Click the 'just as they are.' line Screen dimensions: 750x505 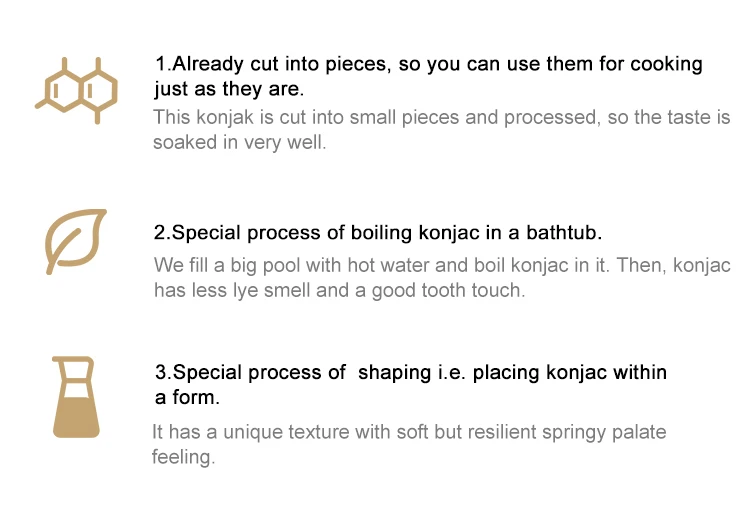coord(236,89)
